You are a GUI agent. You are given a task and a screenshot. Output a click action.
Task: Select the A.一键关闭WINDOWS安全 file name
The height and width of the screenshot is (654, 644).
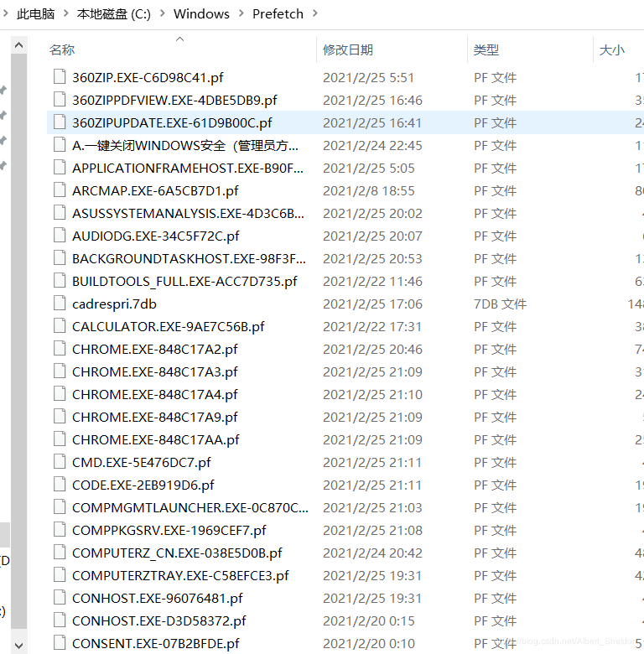[x=185, y=146]
